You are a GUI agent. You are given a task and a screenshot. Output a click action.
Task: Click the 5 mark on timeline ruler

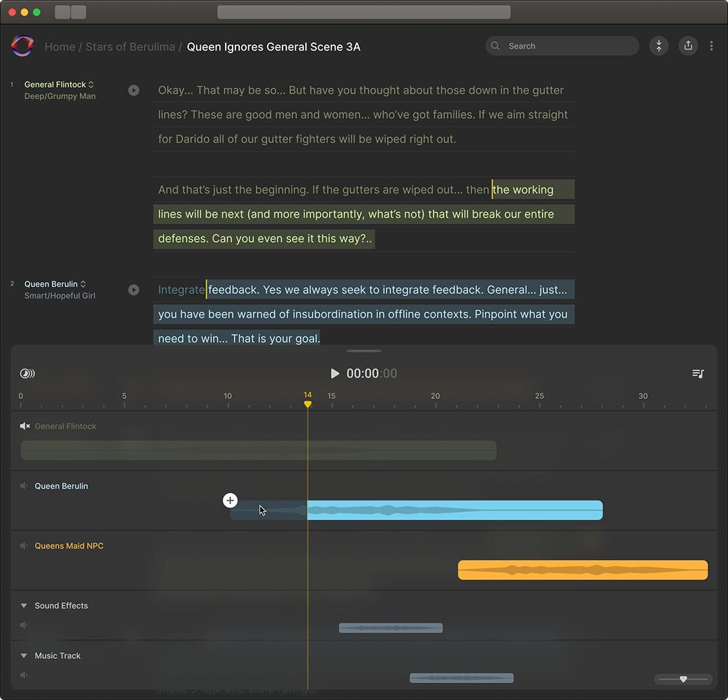[124, 396]
